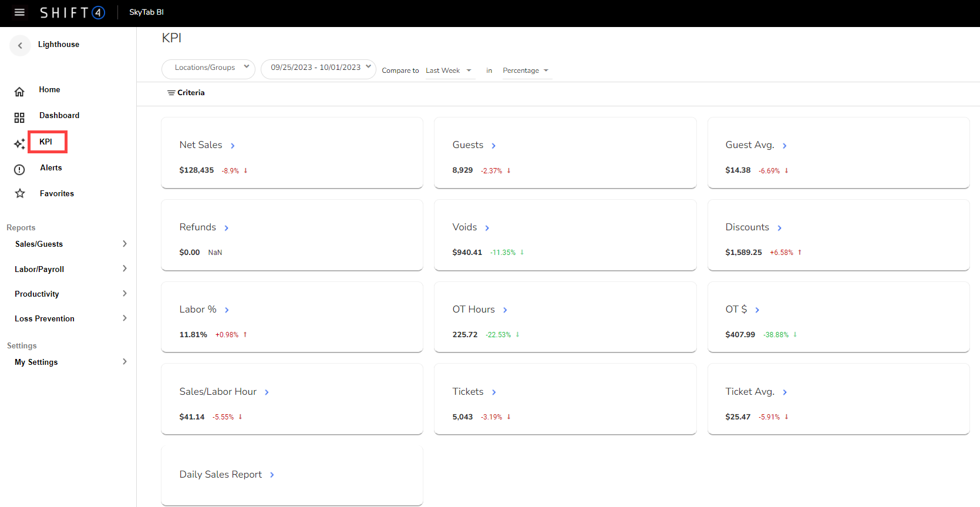Click the Home house icon
Viewport: 980px width, 507px height.
[x=19, y=92]
